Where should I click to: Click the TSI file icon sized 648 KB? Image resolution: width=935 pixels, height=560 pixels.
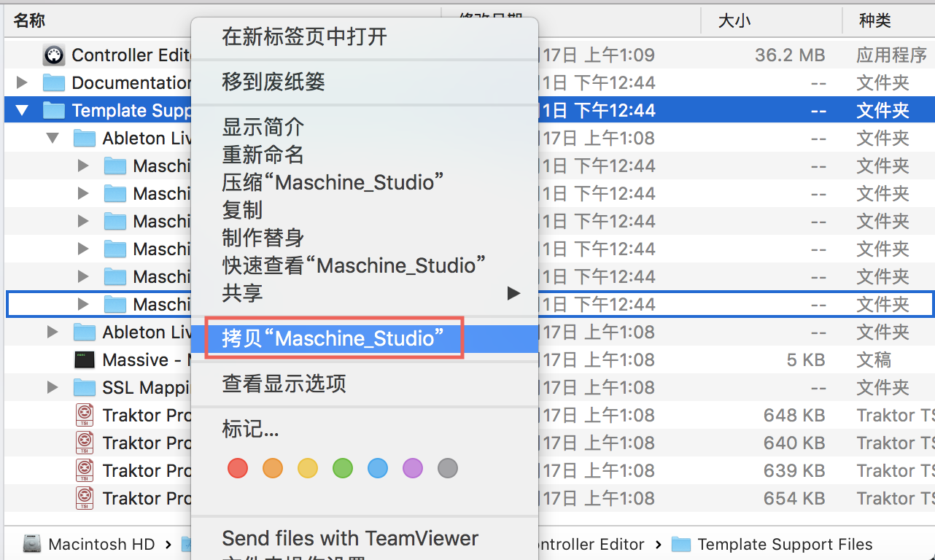(x=85, y=415)
